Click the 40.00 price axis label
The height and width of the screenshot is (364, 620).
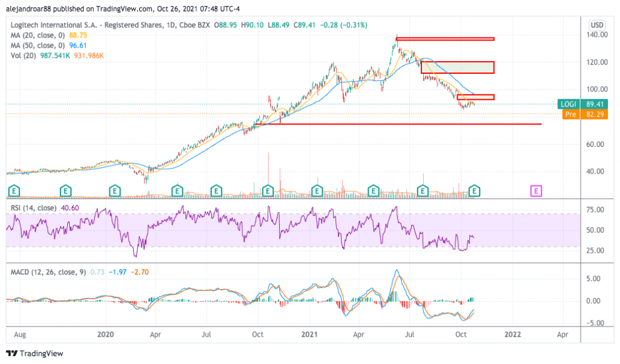595,172
